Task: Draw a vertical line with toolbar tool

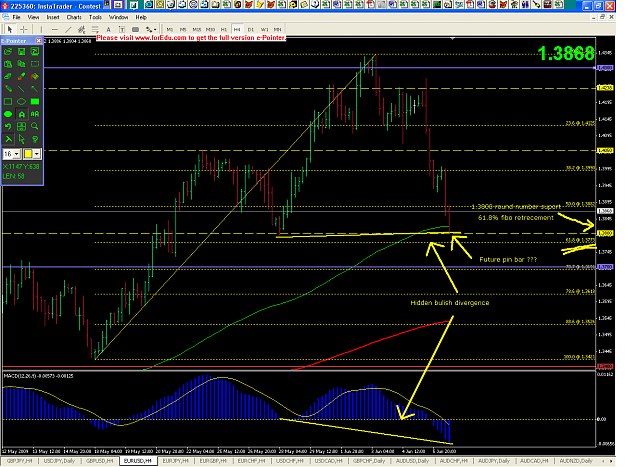Action: 41,29
